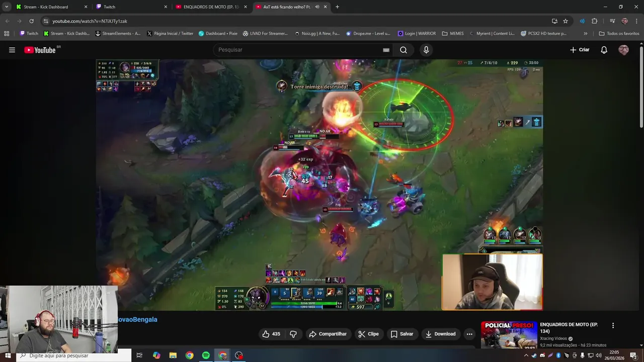Start voice search with the microphone icon
Viewport: 644px width, 362px height.
point(426,50)
